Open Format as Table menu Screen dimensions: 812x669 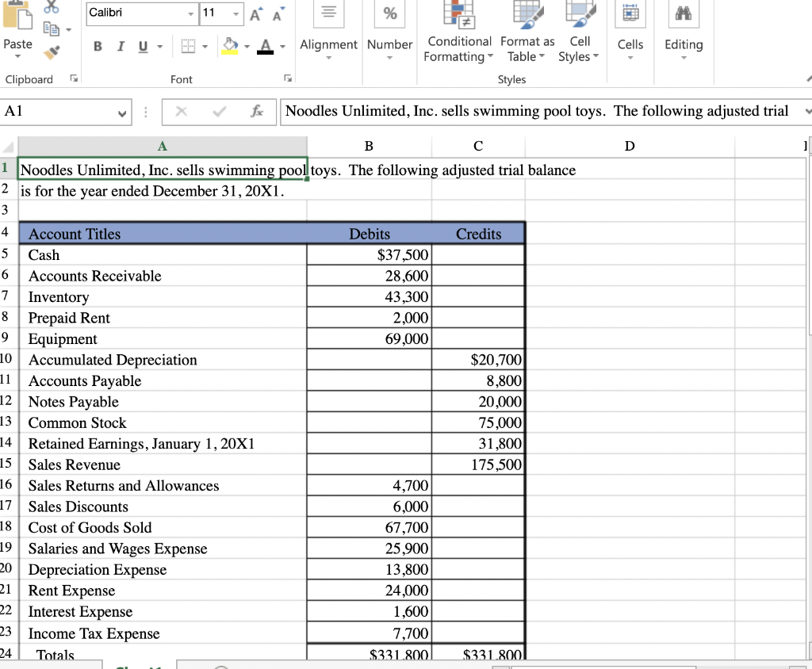coord(527,32)
